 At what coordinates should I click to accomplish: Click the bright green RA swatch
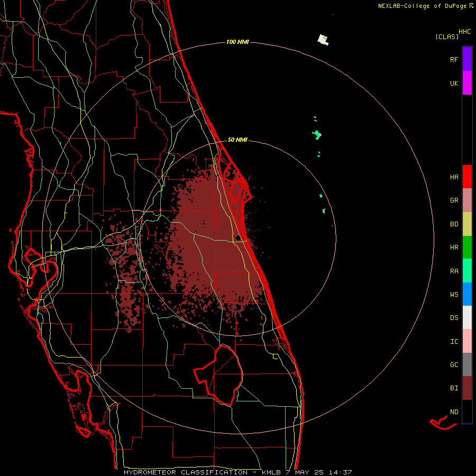(467, 271)
